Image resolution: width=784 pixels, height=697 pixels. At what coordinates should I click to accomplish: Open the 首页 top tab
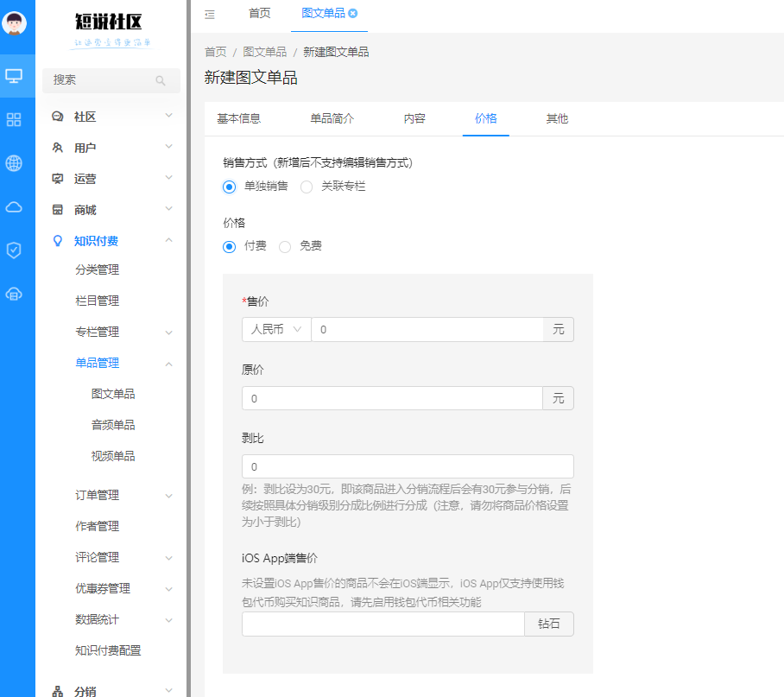point(260,14)
